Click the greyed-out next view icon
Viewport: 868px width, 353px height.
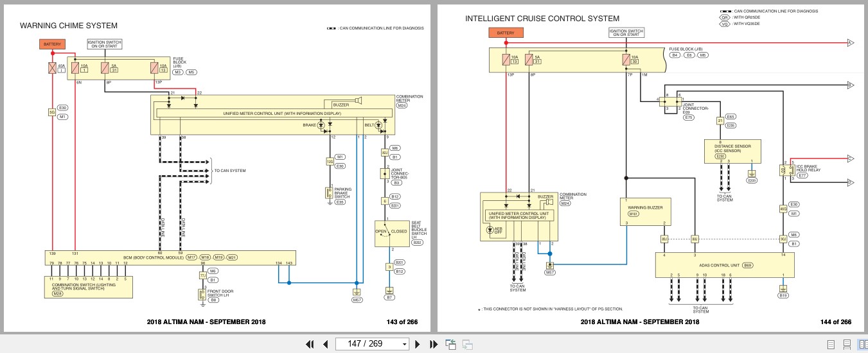click(x=467, y=344)
